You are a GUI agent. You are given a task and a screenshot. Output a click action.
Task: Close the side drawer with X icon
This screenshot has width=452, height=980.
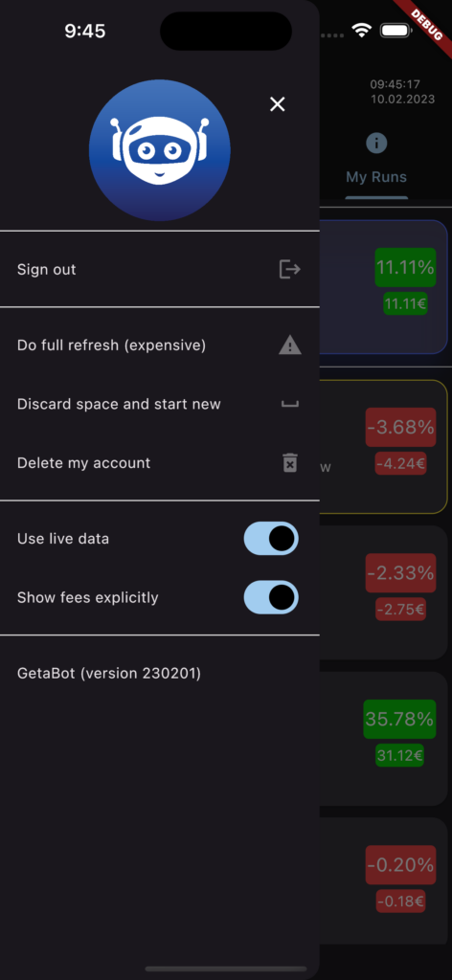277,104
